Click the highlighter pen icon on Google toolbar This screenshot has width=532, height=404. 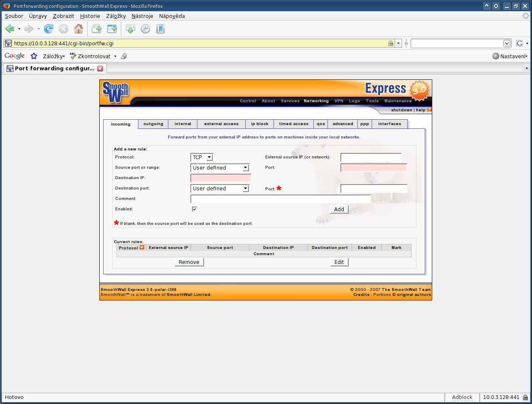(123, 56)
